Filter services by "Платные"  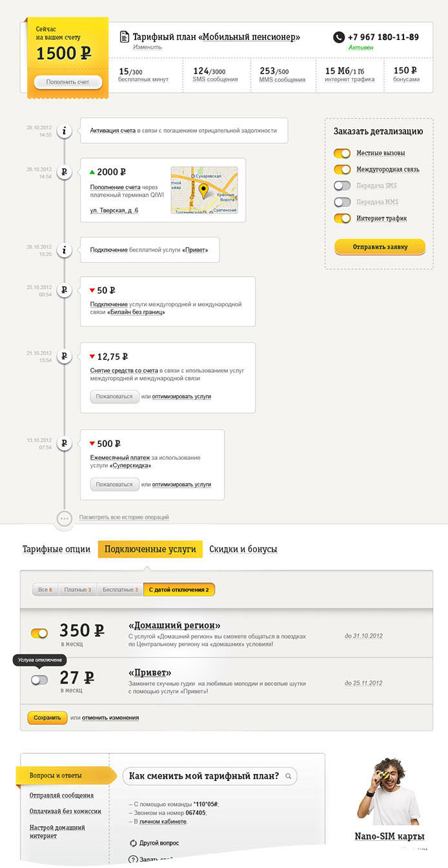(x=77, y=589)
